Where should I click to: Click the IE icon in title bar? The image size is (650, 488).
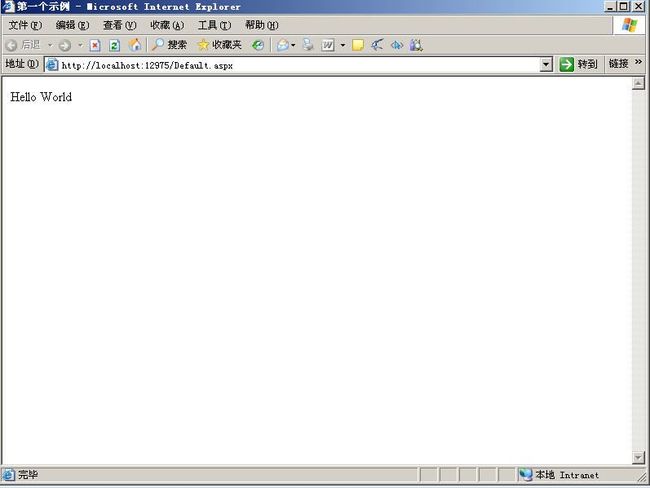8,6
